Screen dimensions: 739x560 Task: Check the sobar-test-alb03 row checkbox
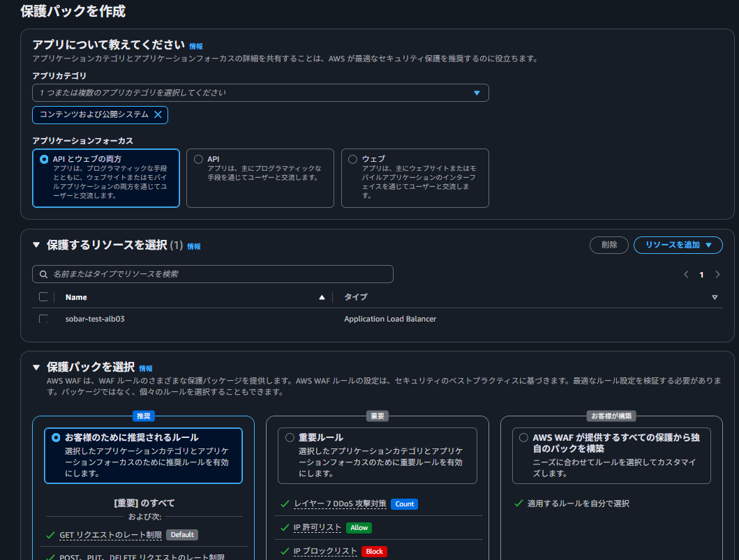pos(43,319)
